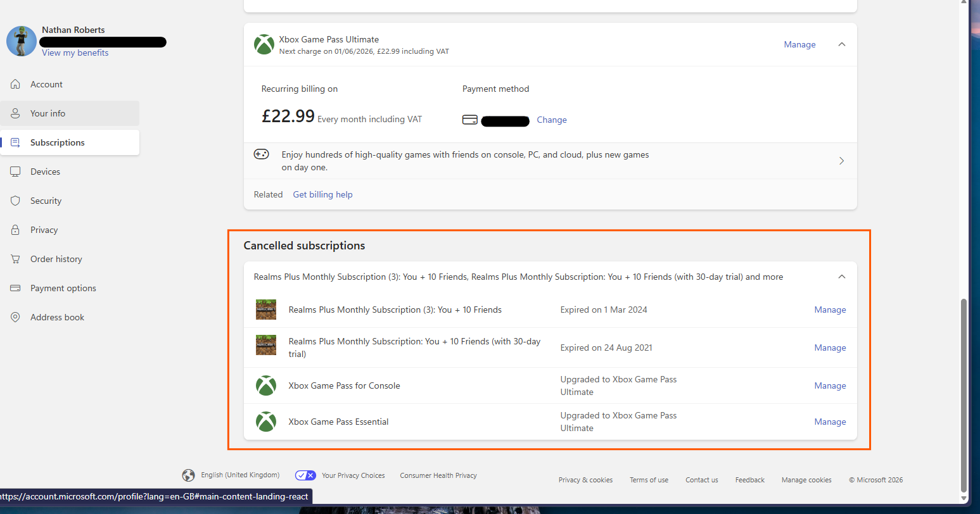The image size is (980, 514).
Task: Manage Realms Plus expired 24 Aug 2021
Action: [x=830, y=348]
